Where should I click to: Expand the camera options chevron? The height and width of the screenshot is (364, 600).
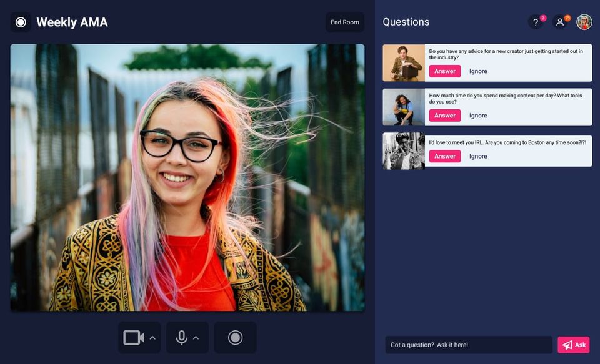point(152,338)
